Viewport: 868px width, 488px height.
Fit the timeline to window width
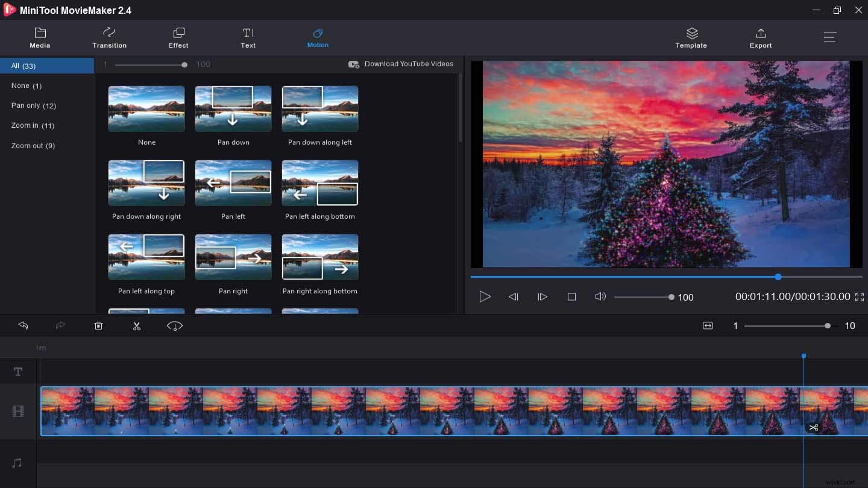[x=707, y=325]
